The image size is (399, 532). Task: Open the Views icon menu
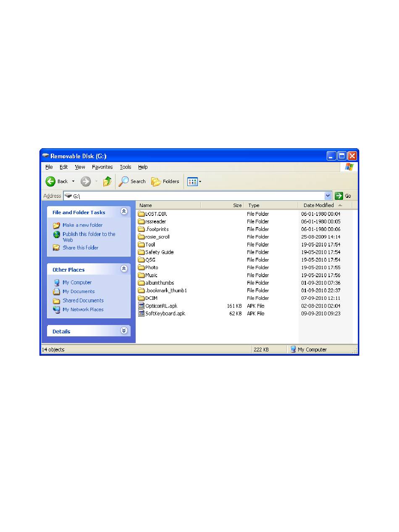(x=192, y=181)
